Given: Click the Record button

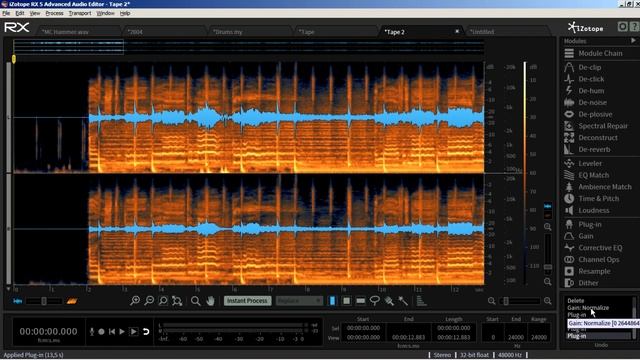Looking at the screenshot, I should tap(101, 331).
